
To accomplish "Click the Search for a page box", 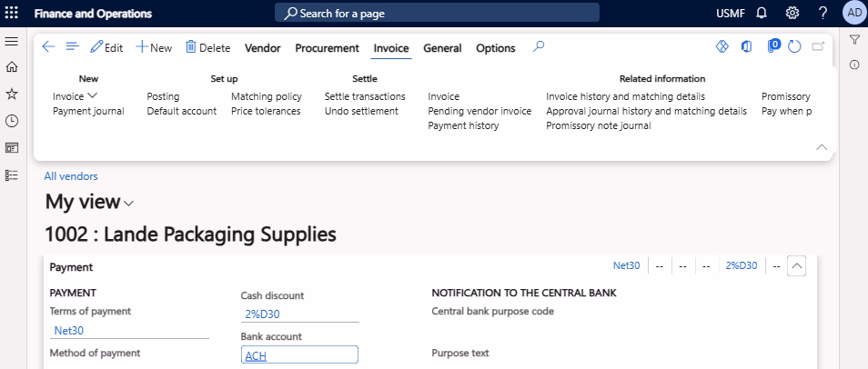I will (438, 13).
